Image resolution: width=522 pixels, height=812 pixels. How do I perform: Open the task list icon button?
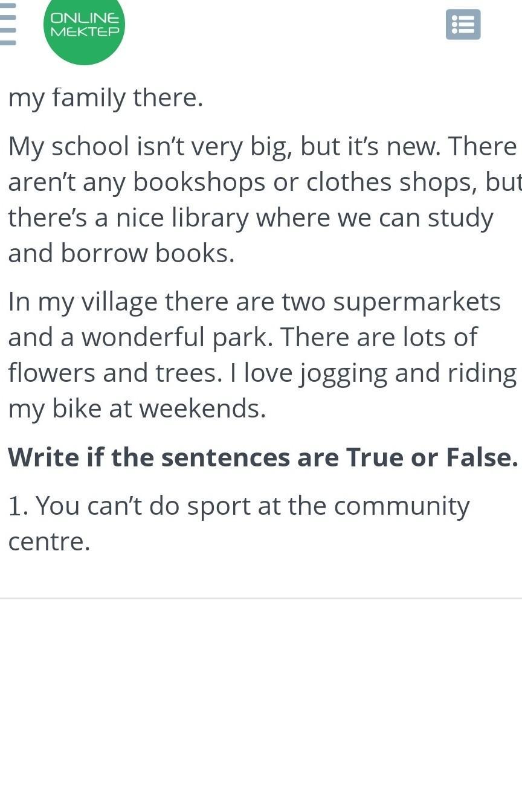pos(463,25)
